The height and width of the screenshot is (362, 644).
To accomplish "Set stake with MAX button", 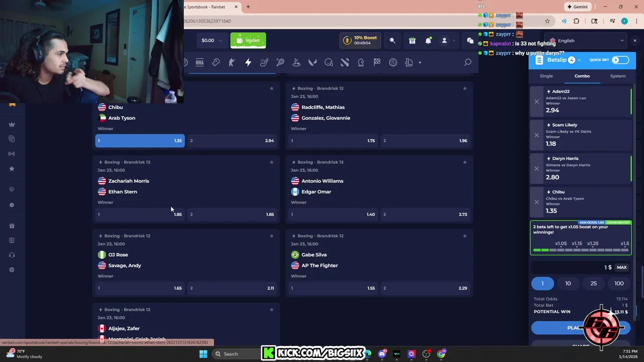I will click(x=622, y=267).
